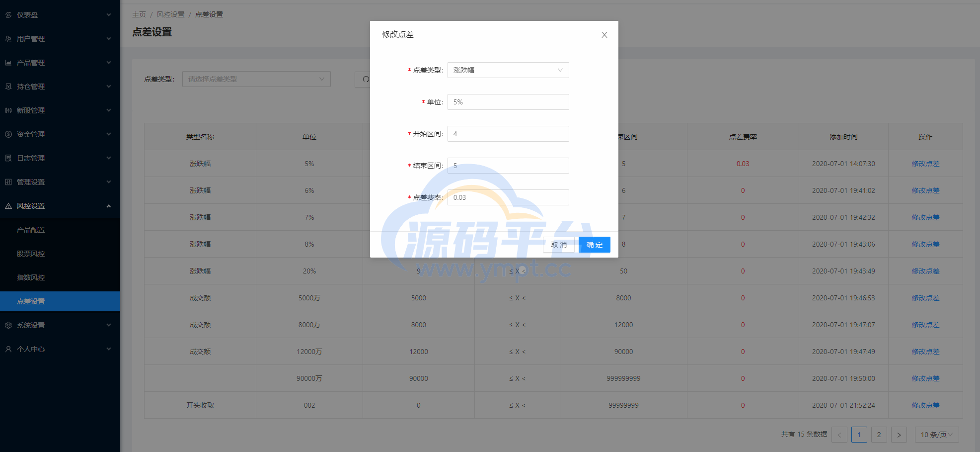Select page 1 in pagination

[859, 435]
